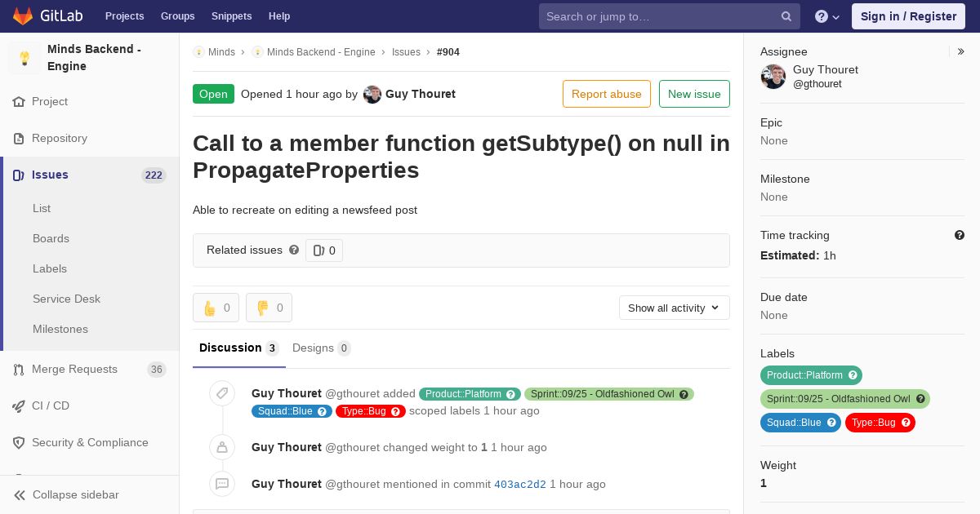
Task: Click the help icon on sidebar Product::Platform label
Action: click(853, 375)
